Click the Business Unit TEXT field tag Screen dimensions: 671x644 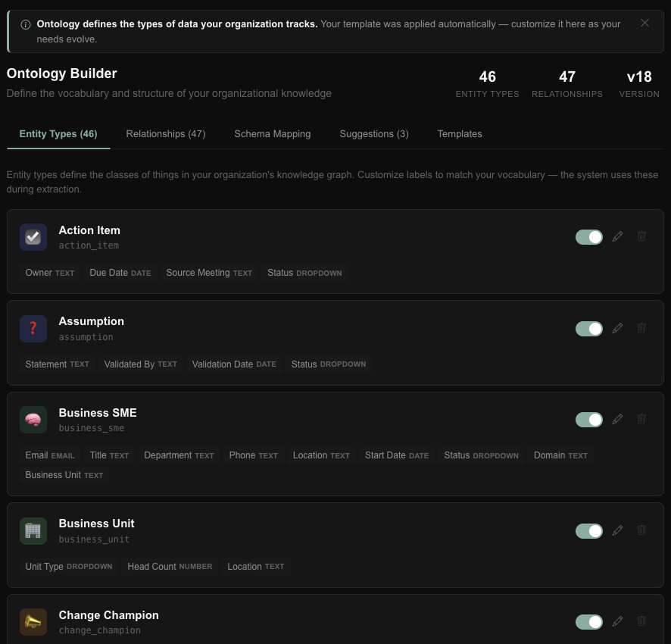(x=64, y=475)
